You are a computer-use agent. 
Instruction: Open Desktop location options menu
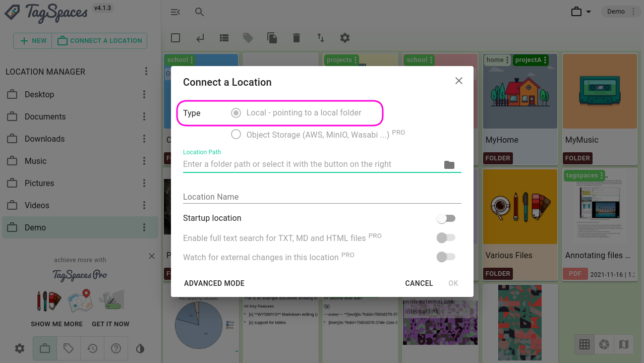[x=144, y=94]
